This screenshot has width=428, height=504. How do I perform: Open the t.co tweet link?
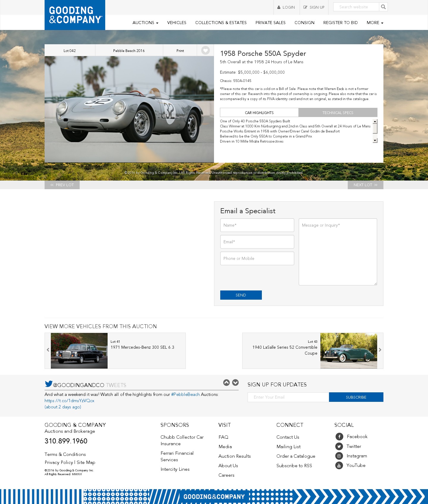click(x=70, y=401)
